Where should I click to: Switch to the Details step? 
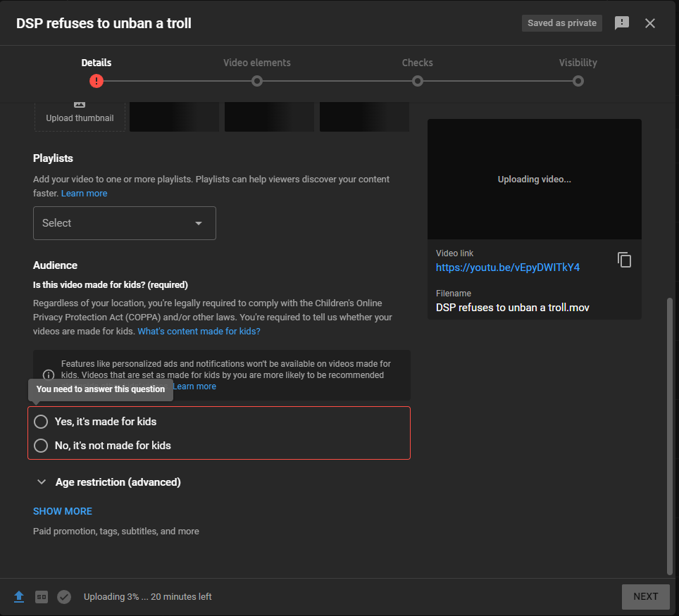click(x=96, y=63)
